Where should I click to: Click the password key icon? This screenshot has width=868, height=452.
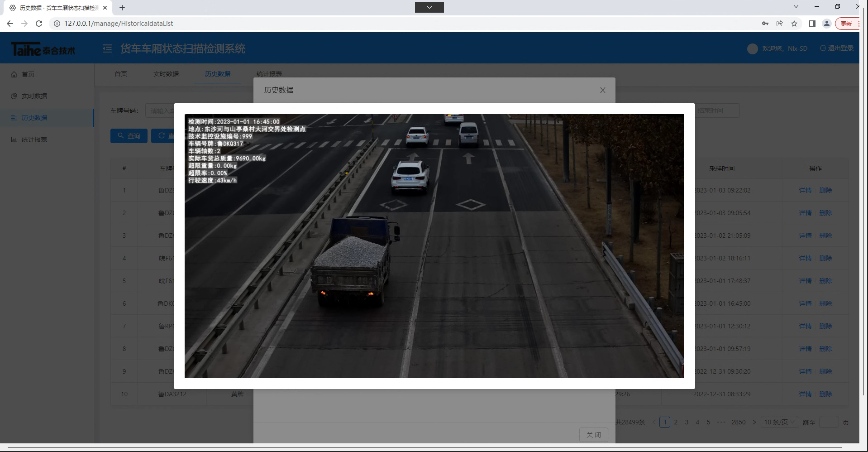click(x=765, y=24)
